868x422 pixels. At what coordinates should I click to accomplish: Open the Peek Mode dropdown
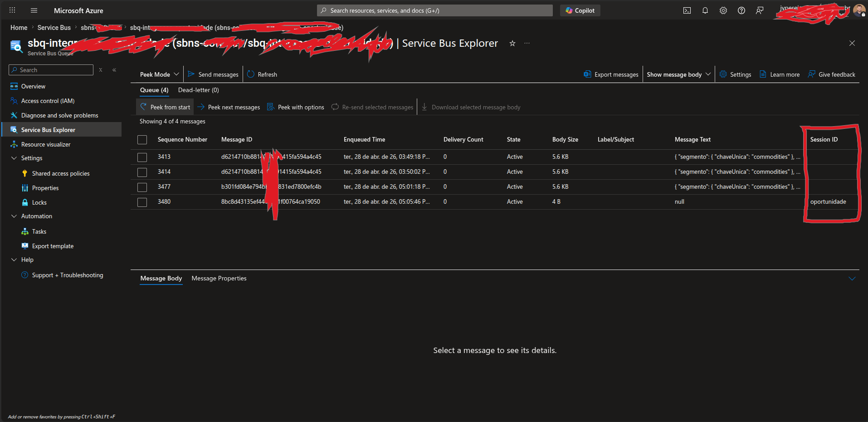click(x=159, y=74)
